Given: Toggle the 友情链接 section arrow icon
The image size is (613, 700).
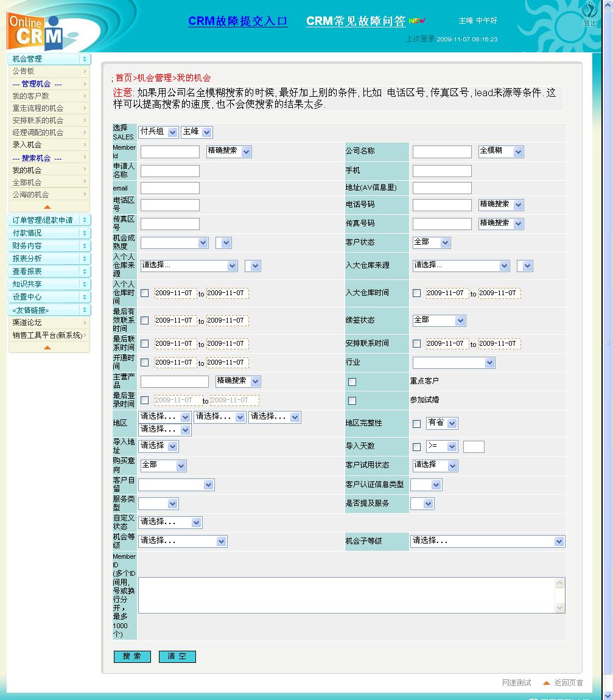Looking at the screenshot, I should pyautogui.click(x=85, y=310).
